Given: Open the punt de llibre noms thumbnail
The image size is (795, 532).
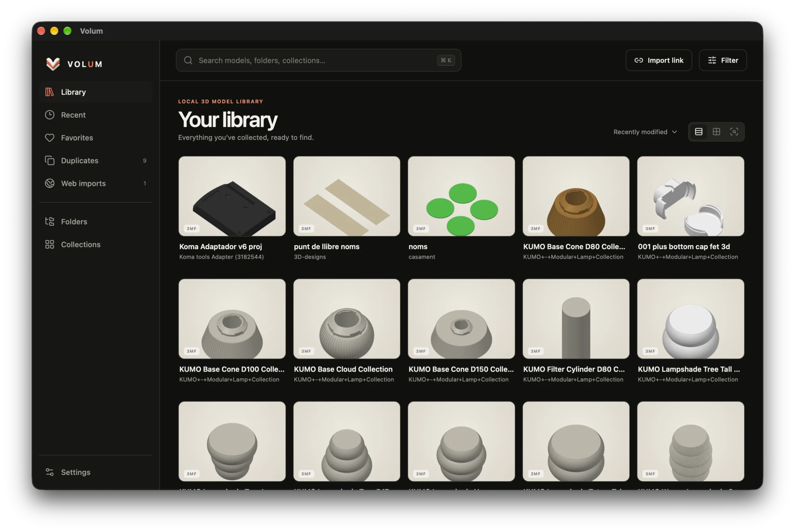Looking at the screenshot, I should tap(347, 196).
